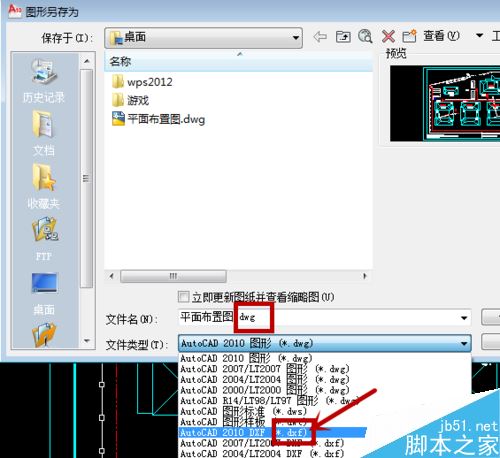Choose AutoCAD 2007/LT2007 DXF option
The height and width of the screenshot is (458, 500).
[262, 443]
